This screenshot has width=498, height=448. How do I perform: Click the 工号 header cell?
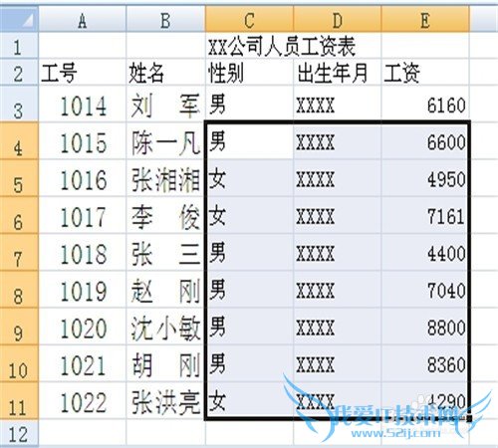pyautogui.click(x=83, y=73)
